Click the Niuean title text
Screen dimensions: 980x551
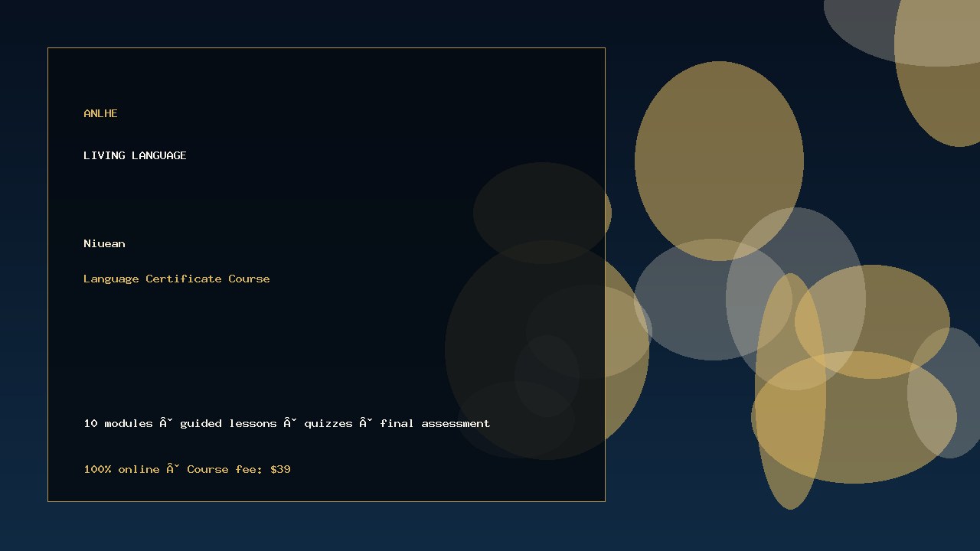104,243
